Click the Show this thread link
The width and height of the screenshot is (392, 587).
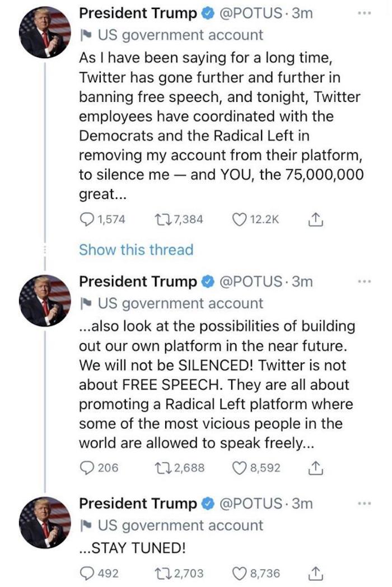pyautogui.click(x=136, y=249)
